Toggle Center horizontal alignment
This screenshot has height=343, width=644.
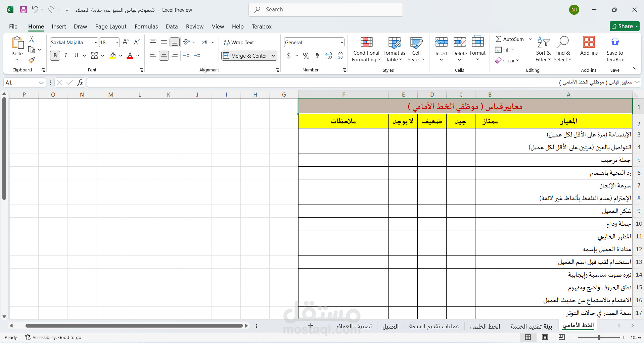(x=164, y=56)
